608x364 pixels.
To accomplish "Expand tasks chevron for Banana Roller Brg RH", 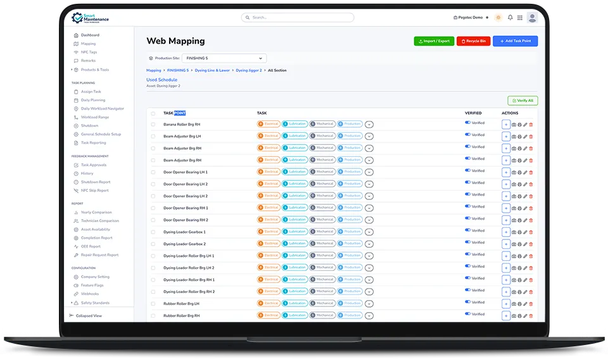I will [369, 125].
